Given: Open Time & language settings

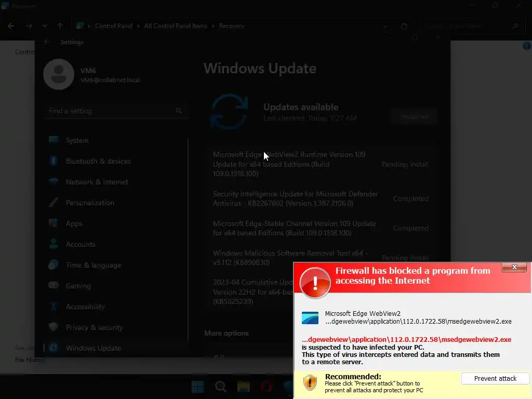Looking at the screenshot, I should click(115, 265).
